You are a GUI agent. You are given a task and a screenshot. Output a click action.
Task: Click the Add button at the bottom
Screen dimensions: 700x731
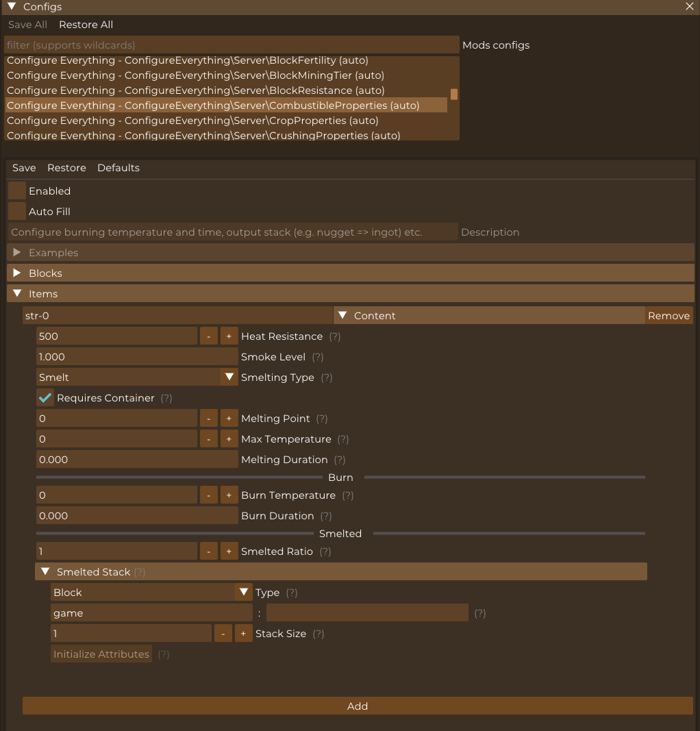point(358,706)
